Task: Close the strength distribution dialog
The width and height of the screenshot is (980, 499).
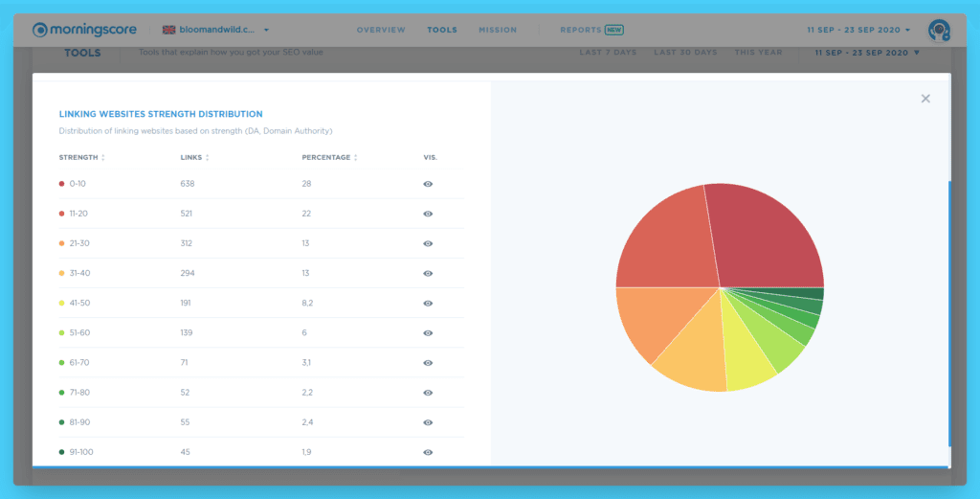Action: click(x=925, y=99)
